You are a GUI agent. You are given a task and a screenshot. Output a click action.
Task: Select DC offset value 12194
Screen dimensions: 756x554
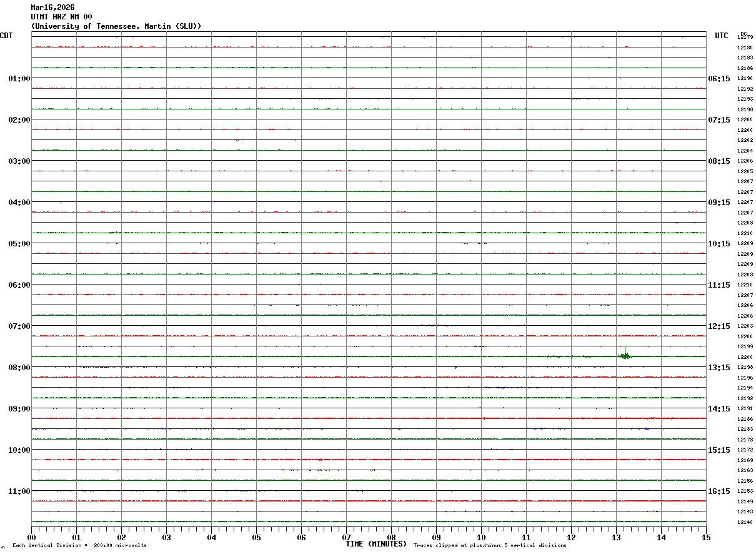745,388
